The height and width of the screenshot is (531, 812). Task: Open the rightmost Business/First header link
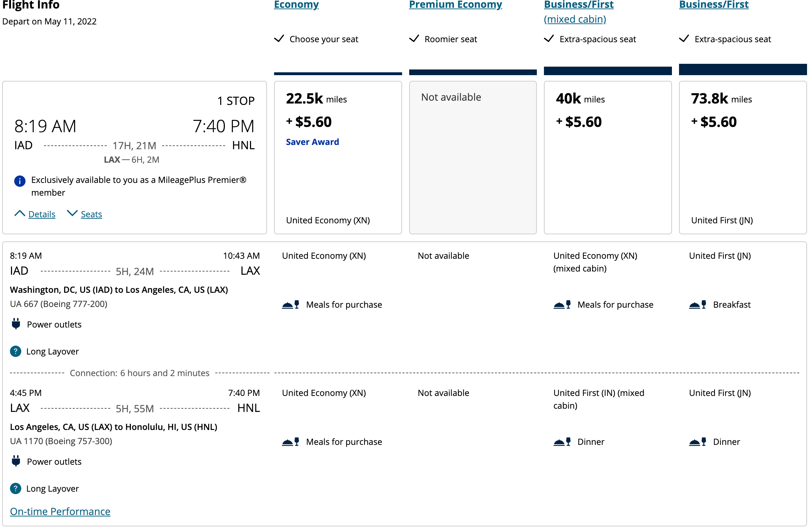pyautogui.click(x=714, y=5)
